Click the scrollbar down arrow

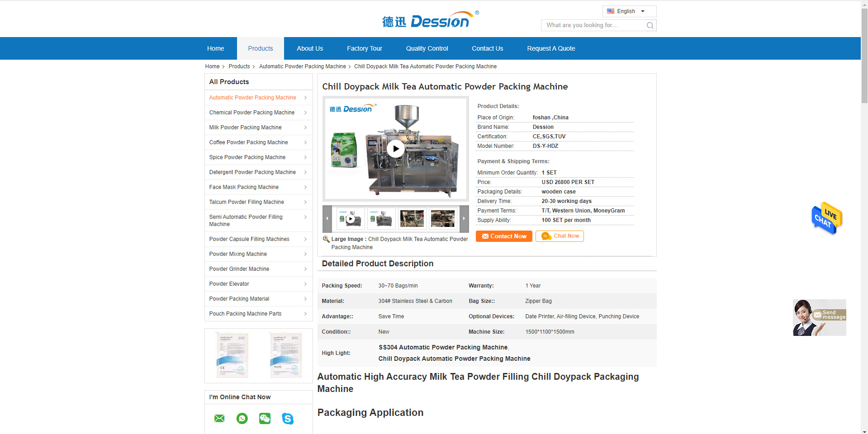(x=864, y=431)
